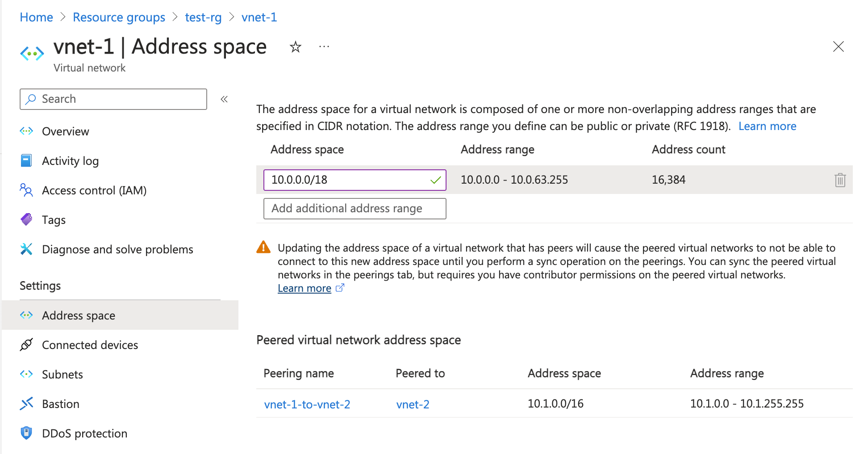Open the more options ellipsis menu
The height and width of the screenshot is (454, 868).
tap(324, 46)
